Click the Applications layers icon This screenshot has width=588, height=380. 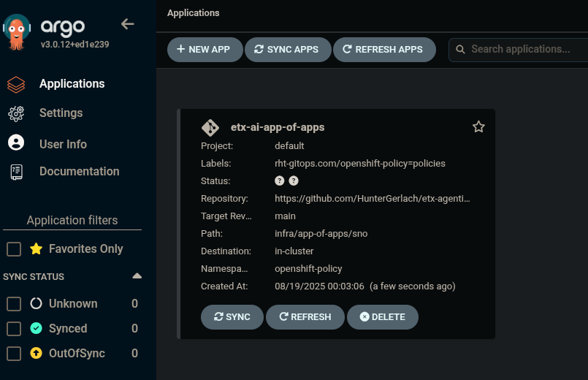(x=16, y=84)
